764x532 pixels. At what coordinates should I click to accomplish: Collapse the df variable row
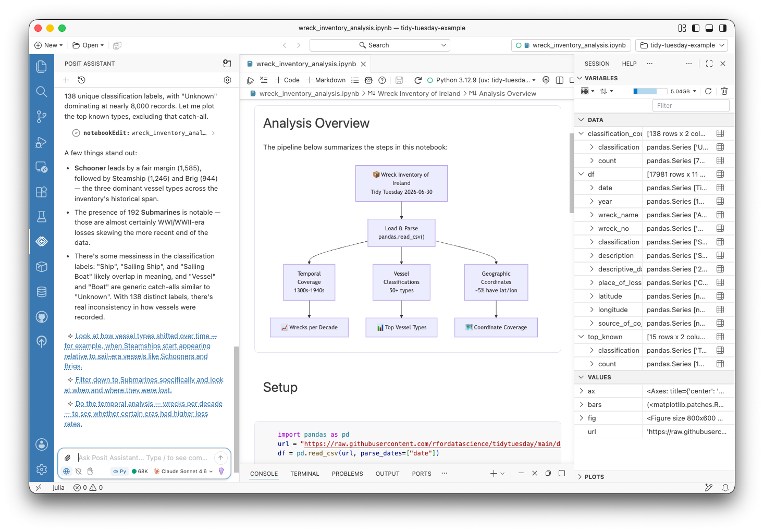pyautogui.click(x=581, y=174)
